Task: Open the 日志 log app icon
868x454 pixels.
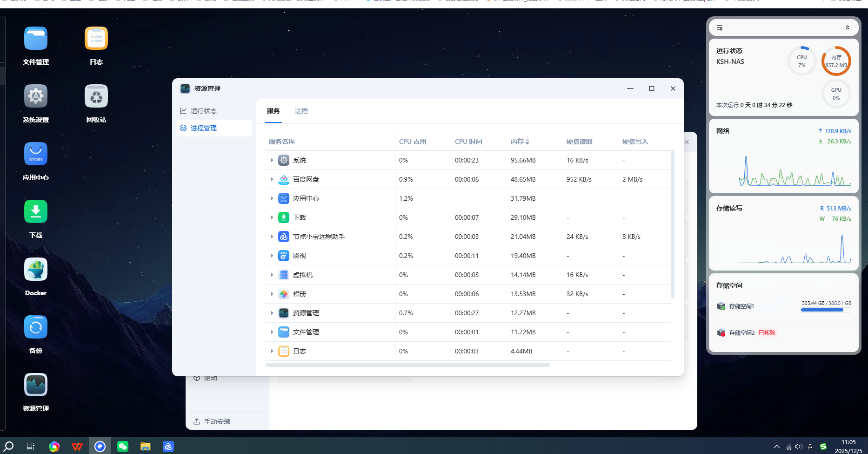Action: tap(96, 39)
